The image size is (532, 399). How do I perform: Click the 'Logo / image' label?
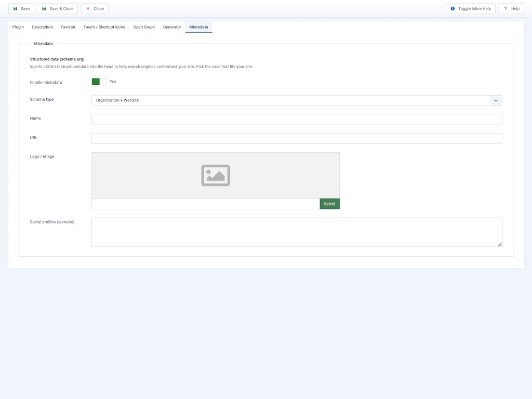coord(42,156)
